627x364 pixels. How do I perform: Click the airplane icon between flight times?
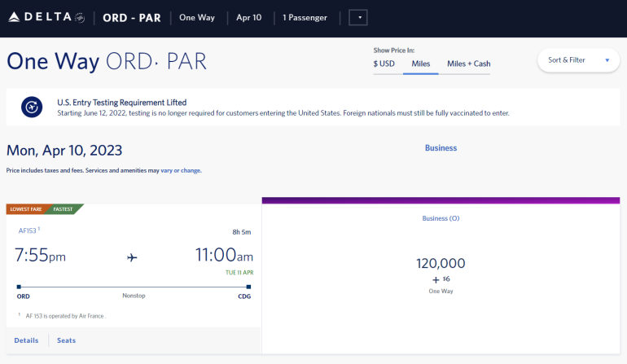tap(132, 257)
